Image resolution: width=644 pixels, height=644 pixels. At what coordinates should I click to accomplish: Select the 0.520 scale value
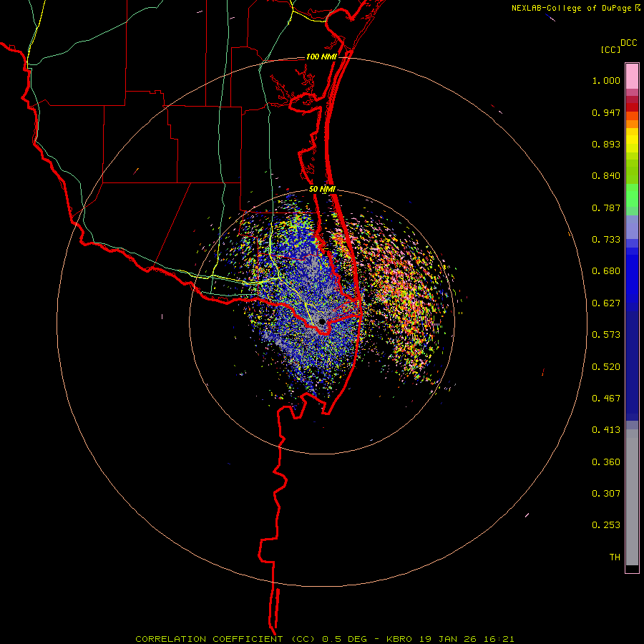coord(606,367)
